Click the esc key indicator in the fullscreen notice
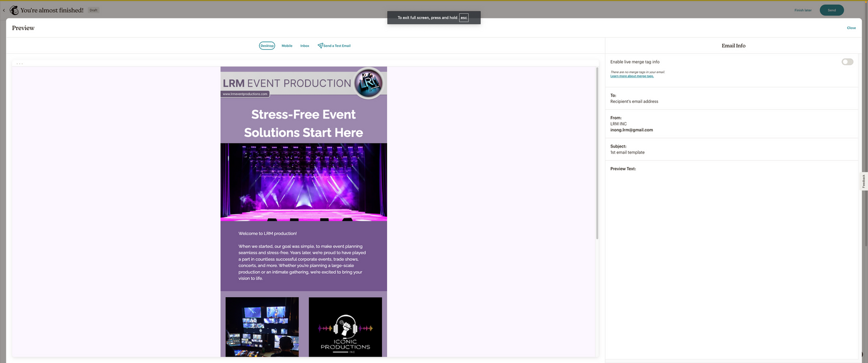The width and height of the screenshot is (868, 363). tap(464, 18)
